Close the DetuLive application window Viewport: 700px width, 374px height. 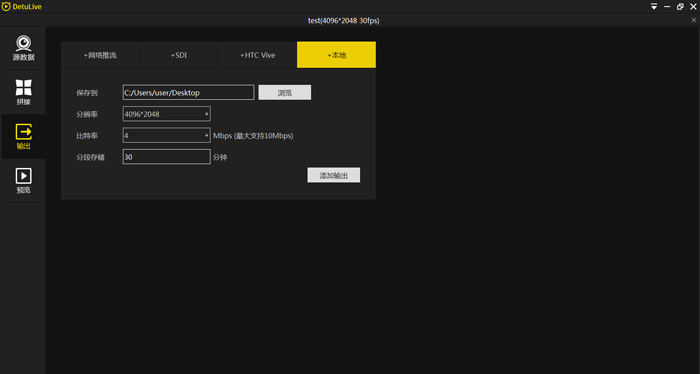click(x=693, y=7)
